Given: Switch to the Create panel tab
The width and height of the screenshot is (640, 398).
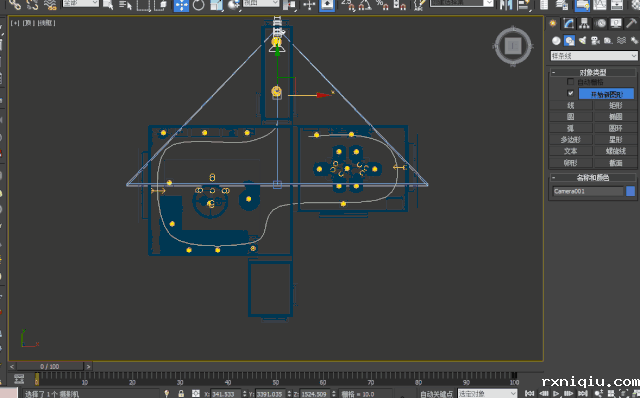Looking at the screenshot, I should (x=553, y=23).
